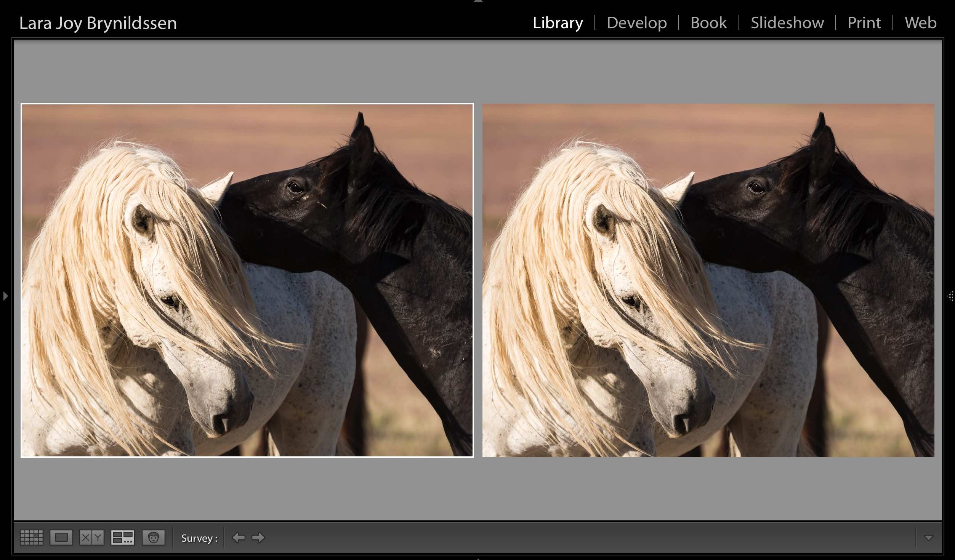The height and width of the screenshot is (560, 955).
Task: Select the left horse photo in Survey view
Action: click(248, 280)
